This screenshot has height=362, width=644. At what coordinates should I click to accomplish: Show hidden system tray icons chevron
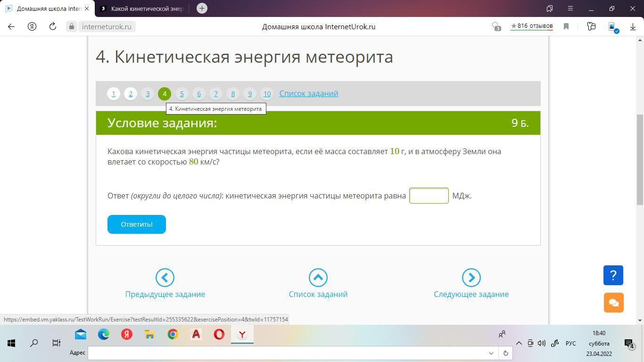[519, 343]
